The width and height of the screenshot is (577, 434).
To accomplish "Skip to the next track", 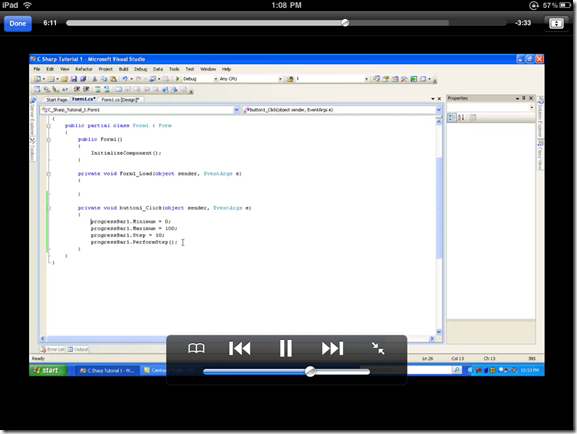I will pos(332,348).
